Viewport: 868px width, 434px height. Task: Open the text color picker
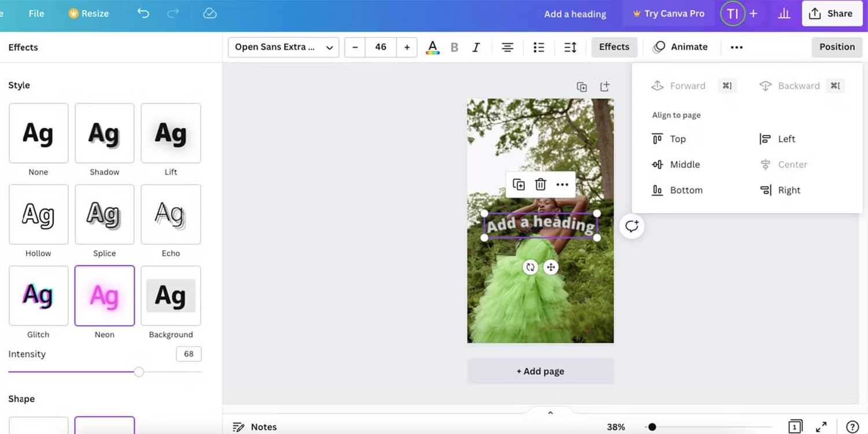[x=432, y=47]
